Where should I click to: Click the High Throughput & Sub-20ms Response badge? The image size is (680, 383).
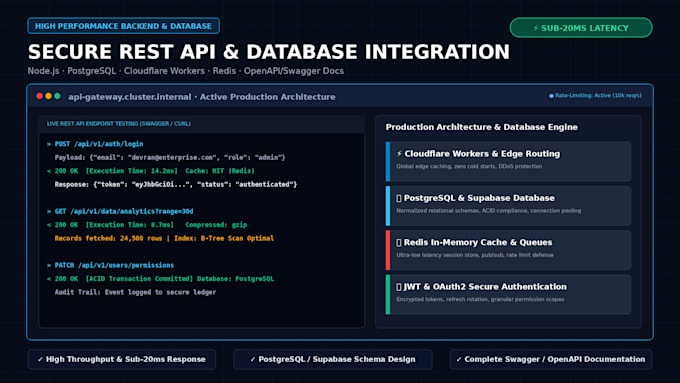point(121,359)
